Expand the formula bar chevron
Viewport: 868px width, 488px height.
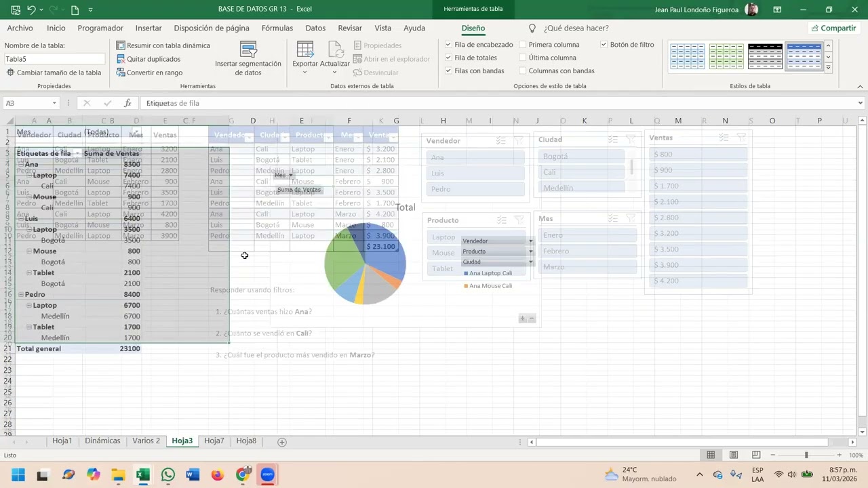(861, 103)
